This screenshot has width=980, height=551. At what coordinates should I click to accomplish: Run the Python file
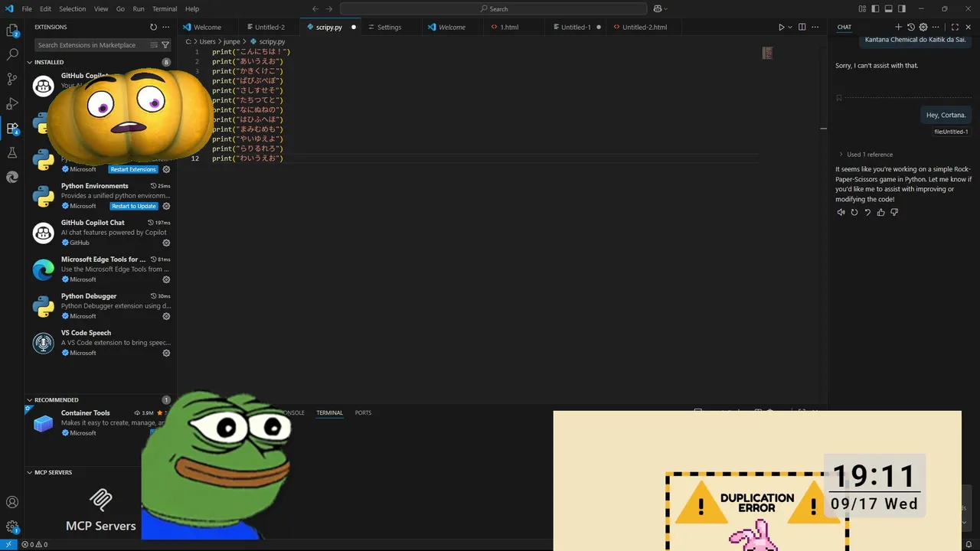pyautogui.click(x=781, y=27)
